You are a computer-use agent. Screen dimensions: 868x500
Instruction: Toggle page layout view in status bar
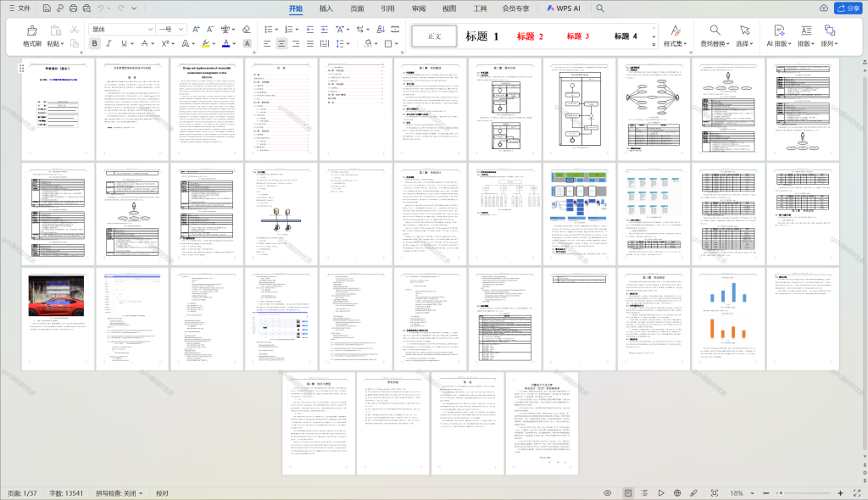click(628, 493)
